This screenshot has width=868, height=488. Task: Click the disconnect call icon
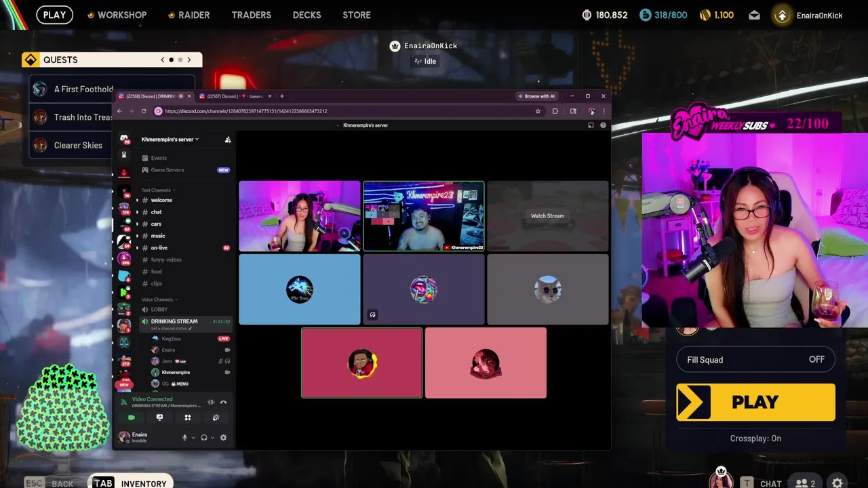223,402
